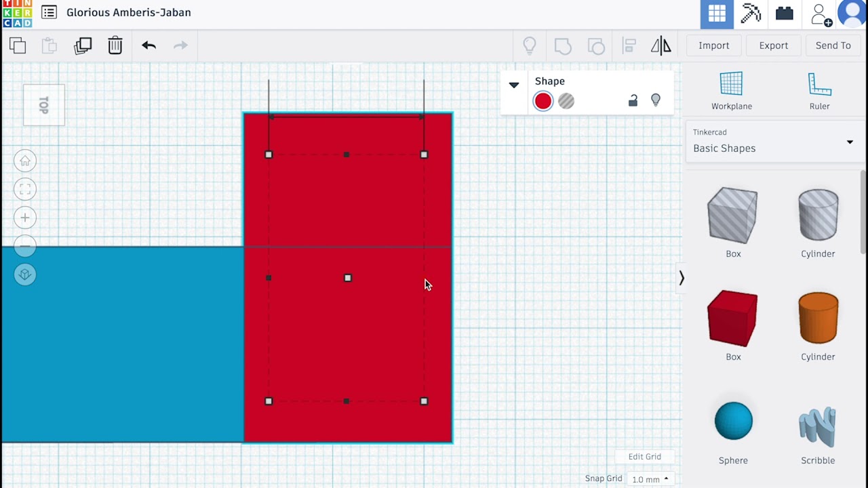Click the Export button
The image size is (868, 488).
coord(774,45)
